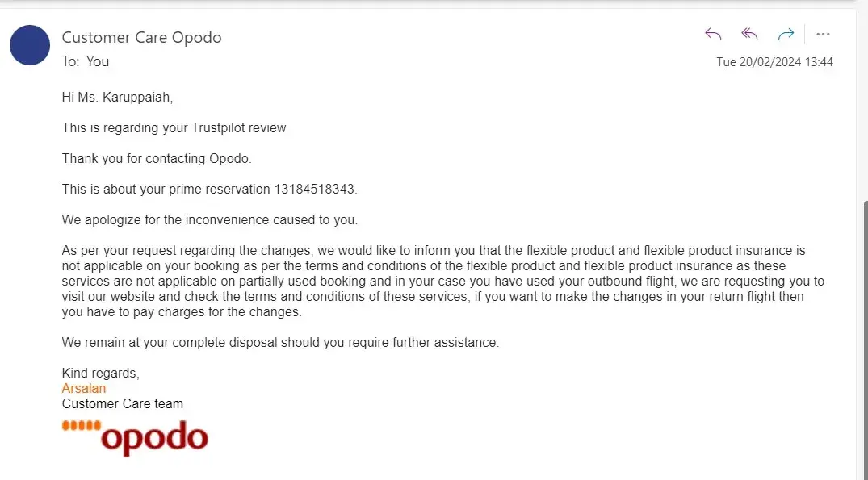Click the blue sender avatar circle
The width and height of the screenshot is (868, 480).
click(x=30, y=45)
